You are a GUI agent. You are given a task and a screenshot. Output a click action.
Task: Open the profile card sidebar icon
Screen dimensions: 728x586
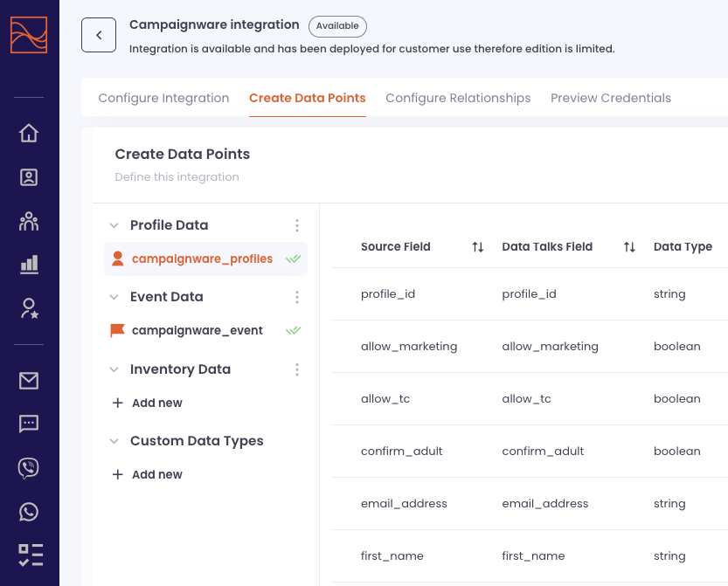click(x=29, y=177)
